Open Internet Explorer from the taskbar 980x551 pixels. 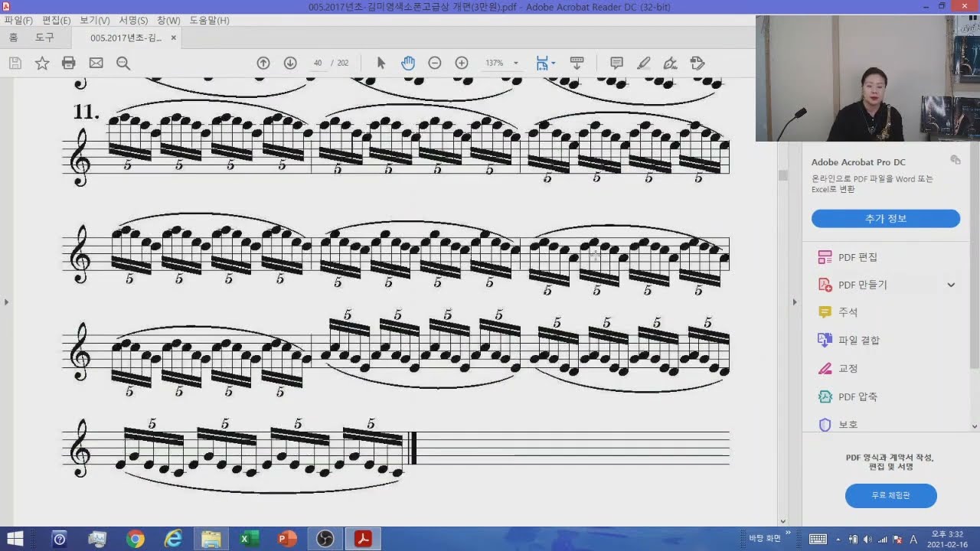point(174,539)
